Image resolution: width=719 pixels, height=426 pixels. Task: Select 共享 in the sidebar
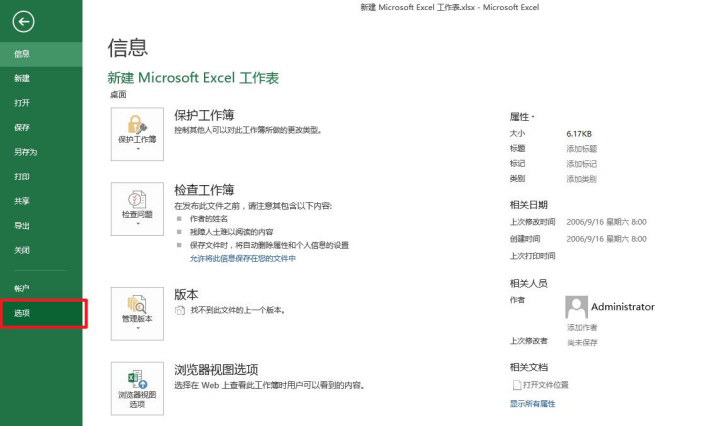point(41,201)
